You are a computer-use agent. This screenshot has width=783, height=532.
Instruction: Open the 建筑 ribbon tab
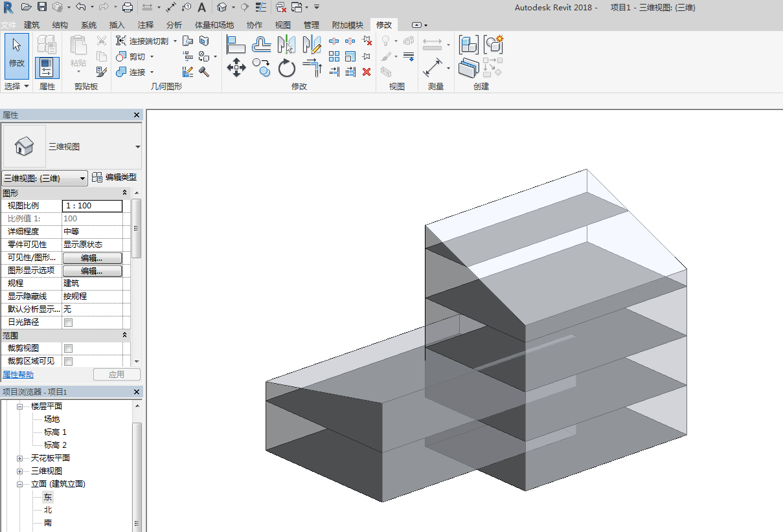[32, 25]
